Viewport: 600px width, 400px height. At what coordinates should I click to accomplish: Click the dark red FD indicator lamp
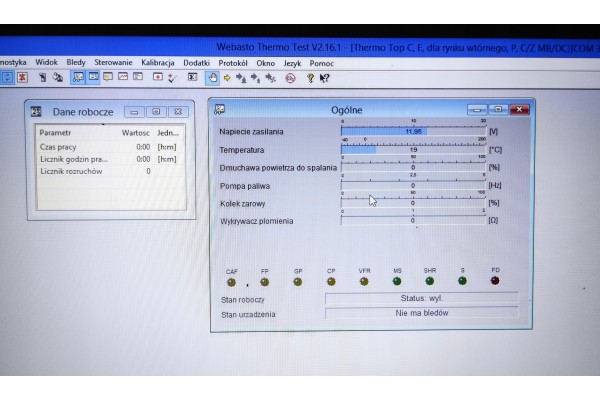pyautogui.click(x=495, y=281)
